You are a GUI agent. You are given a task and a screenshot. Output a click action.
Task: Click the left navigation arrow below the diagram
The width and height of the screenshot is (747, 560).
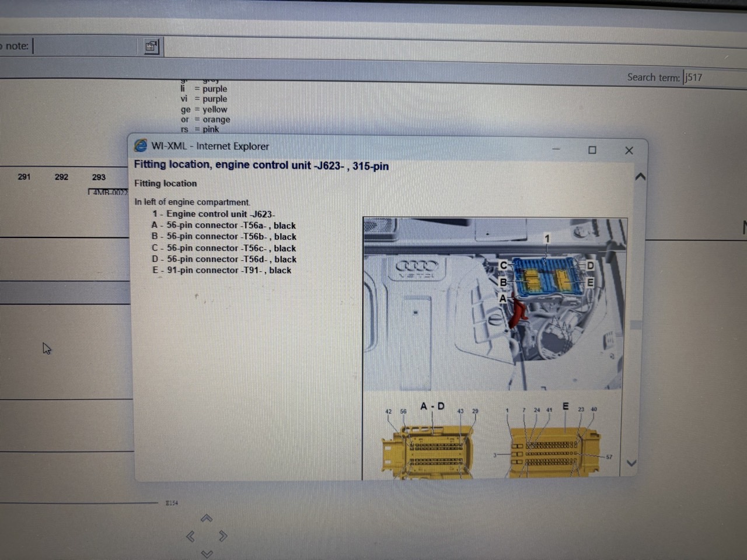tap(190, 536)
